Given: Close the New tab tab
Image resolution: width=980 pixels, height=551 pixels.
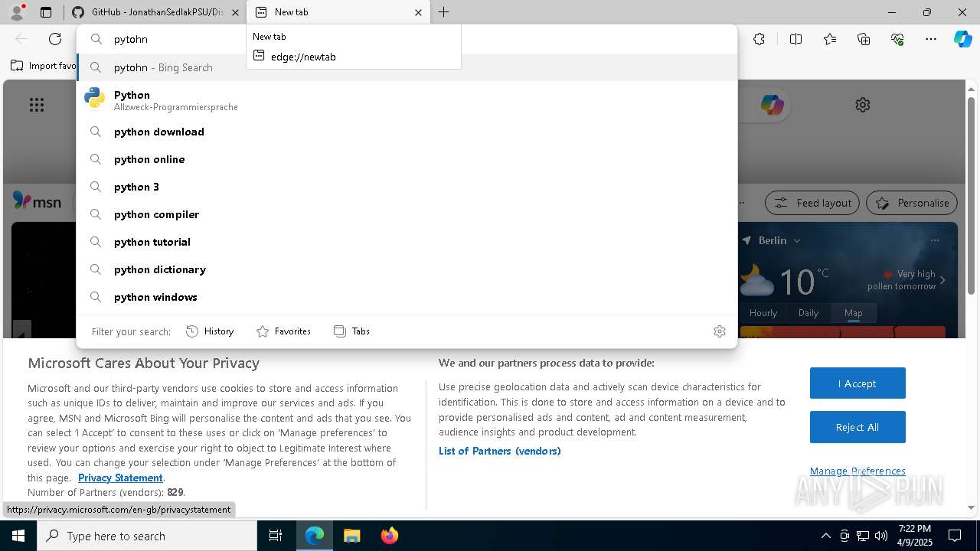Looking at the screenshot, I should click(x=418, y=12).
